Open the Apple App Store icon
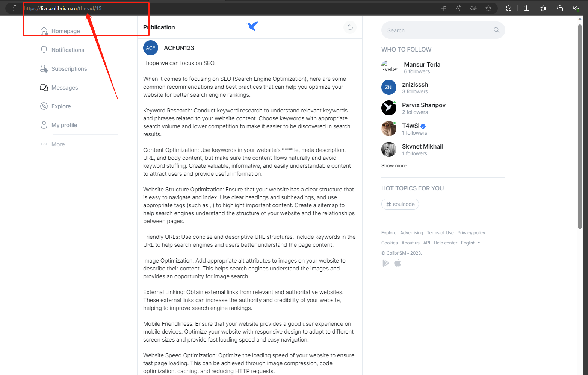588x375 pixels. pyautogui.click(x=398, y=263)
